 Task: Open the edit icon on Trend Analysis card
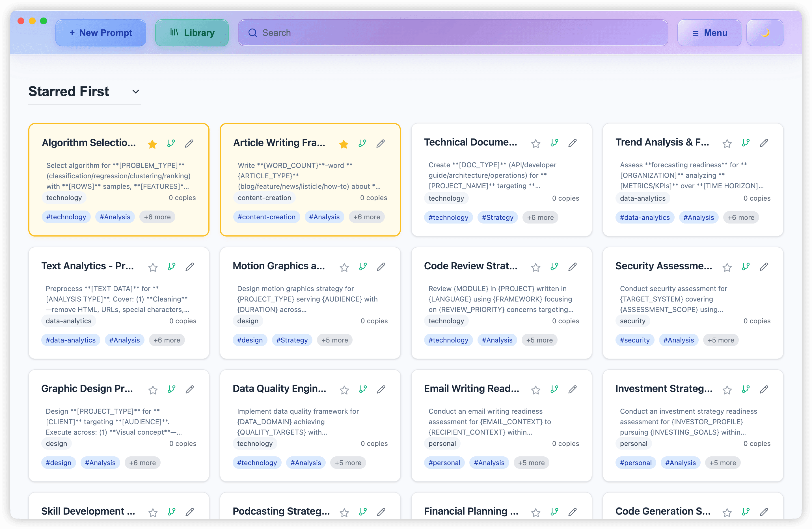coord(764,143)
